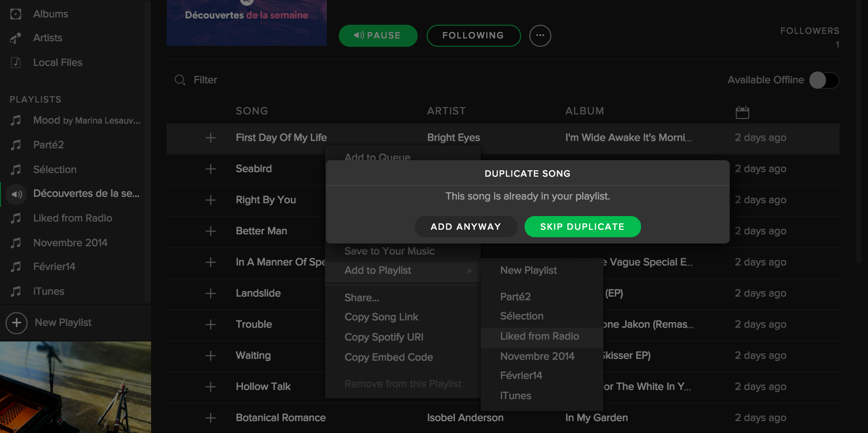Screen dimensions: 868x433
Task: Select Copy Song Link menu entry
Action: pyautogui.click(x=381, y=317)
